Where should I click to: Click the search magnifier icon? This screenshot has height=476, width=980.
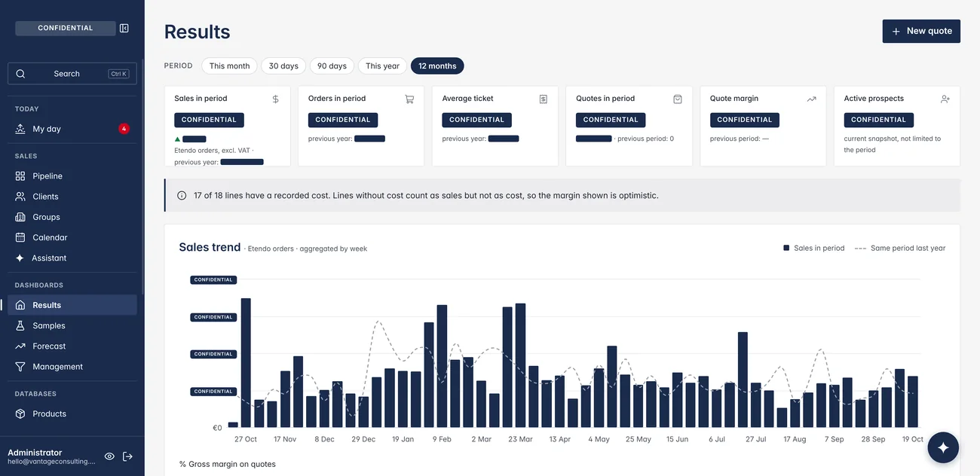tap(20, 74)
